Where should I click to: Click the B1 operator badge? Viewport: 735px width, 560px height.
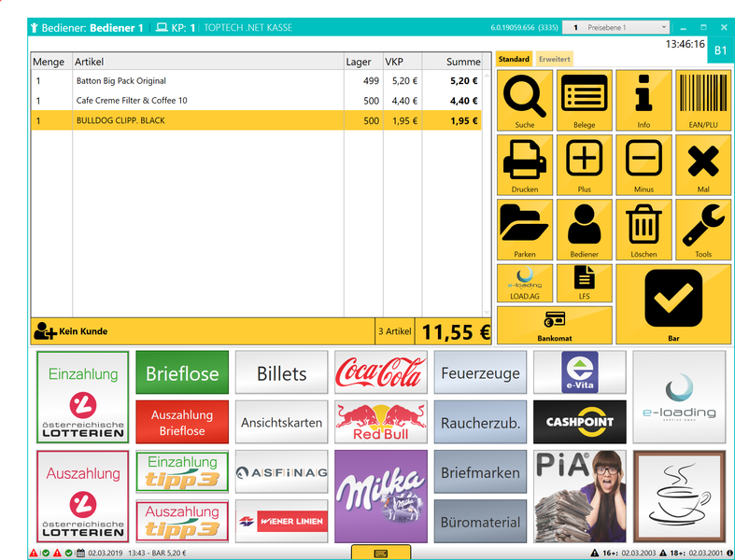pos(720,50)
